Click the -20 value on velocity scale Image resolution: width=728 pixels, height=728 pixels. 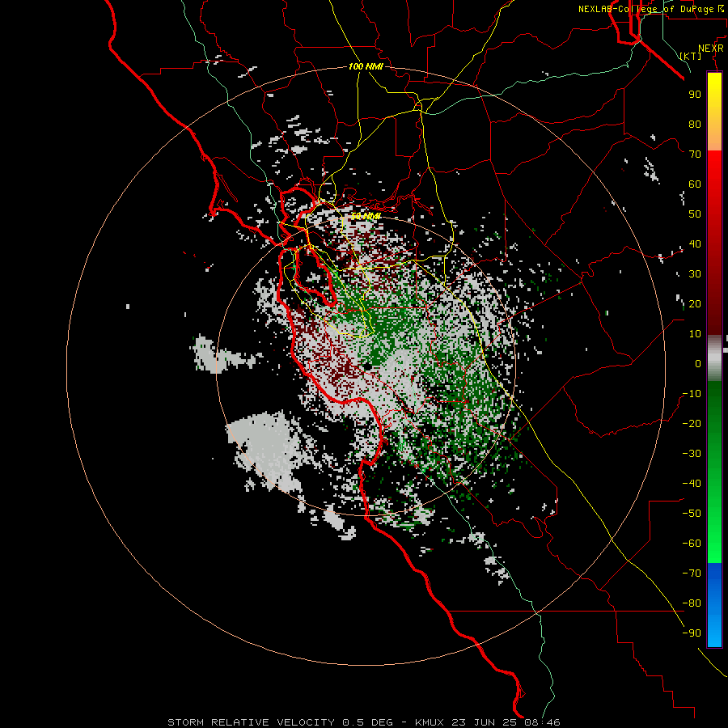(692, 423)
